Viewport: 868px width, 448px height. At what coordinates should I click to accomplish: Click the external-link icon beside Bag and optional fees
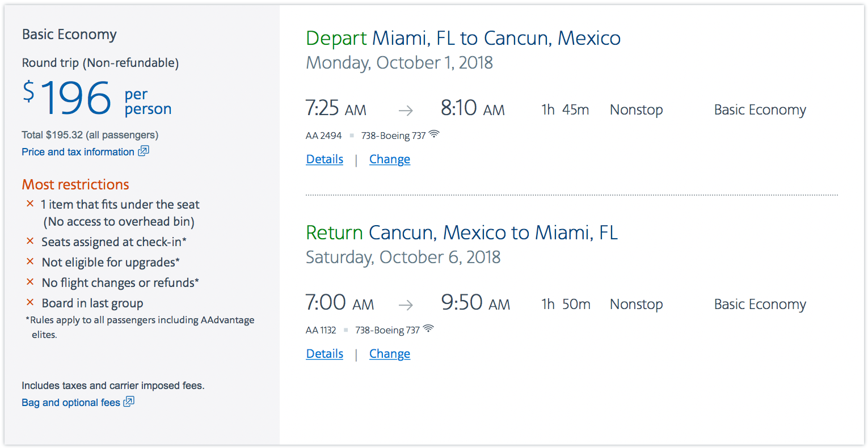tap(129, 401)
